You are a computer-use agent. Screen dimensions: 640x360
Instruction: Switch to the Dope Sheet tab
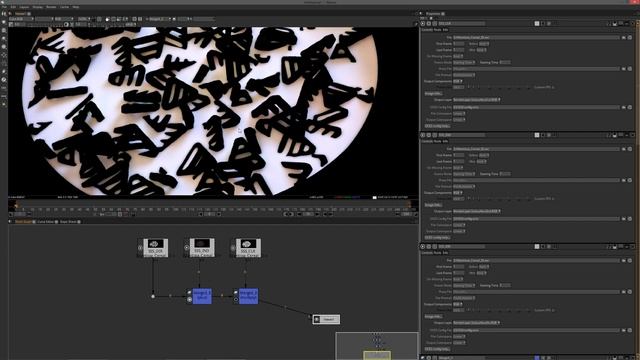[68, 222]
